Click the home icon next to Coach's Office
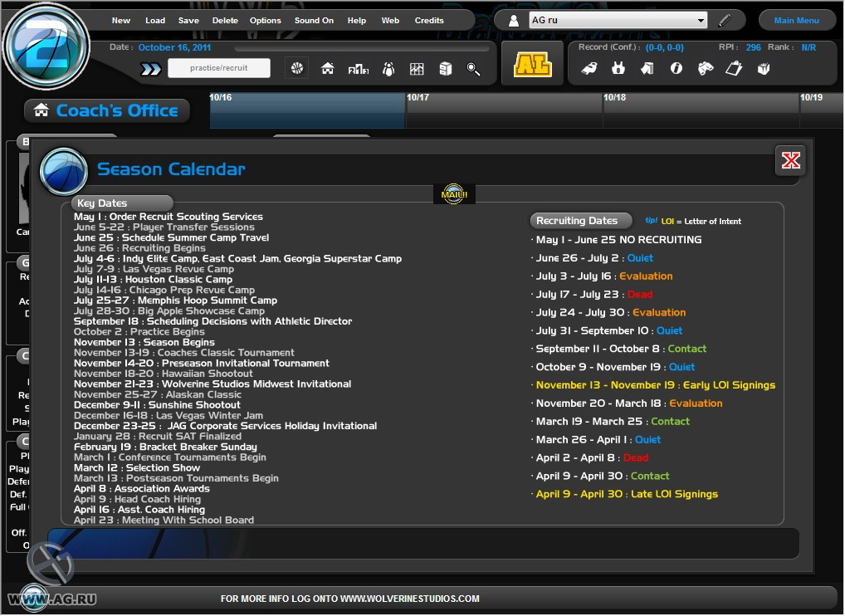845x616 pixels. click(x=42, y=110)
